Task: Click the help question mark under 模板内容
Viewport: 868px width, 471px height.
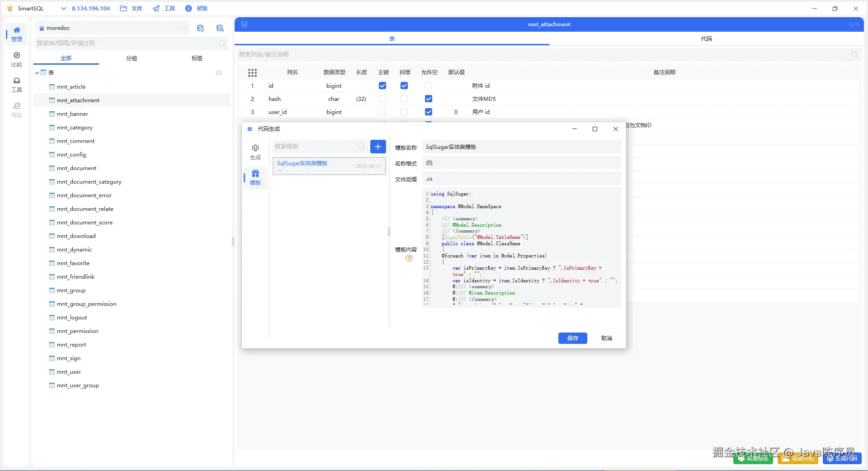Action: click(x=409, y=258)
